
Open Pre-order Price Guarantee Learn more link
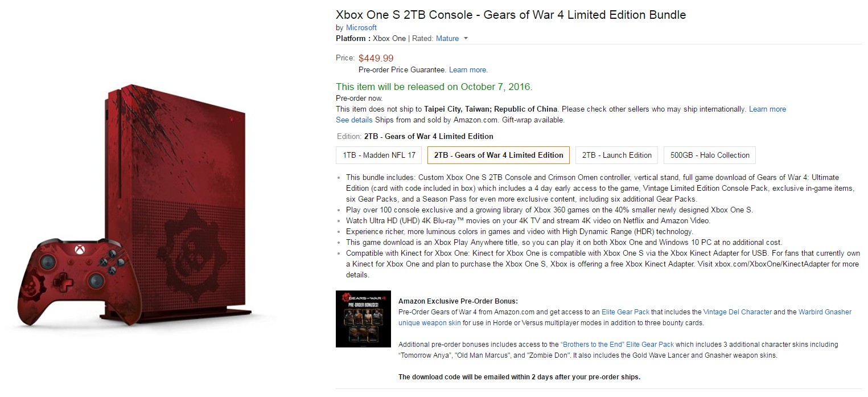click(468, 70)
